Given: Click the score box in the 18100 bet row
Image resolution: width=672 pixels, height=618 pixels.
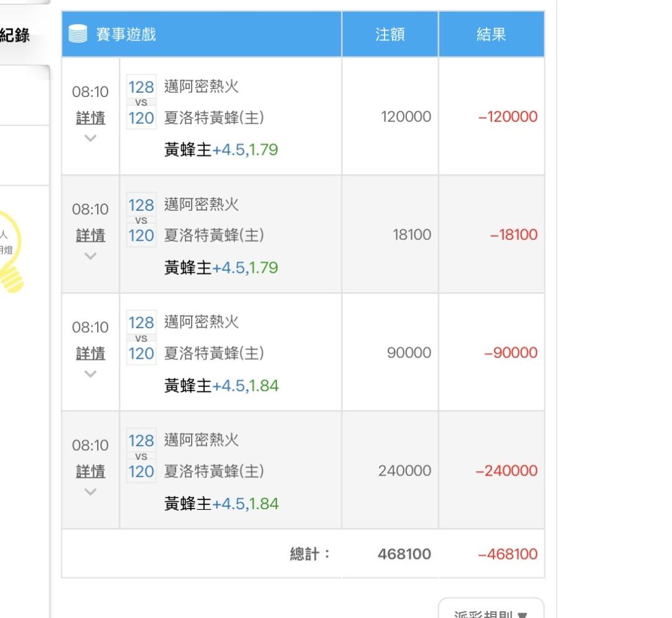Looking at the screenshot, I should point(141,220).
